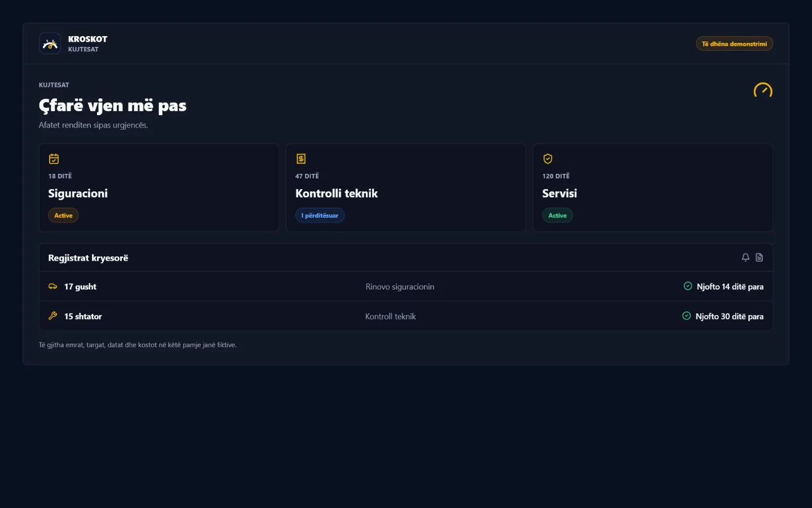Select the 17 gusht date
Viewport: 812px width, 508px height.
click(80, 287)
